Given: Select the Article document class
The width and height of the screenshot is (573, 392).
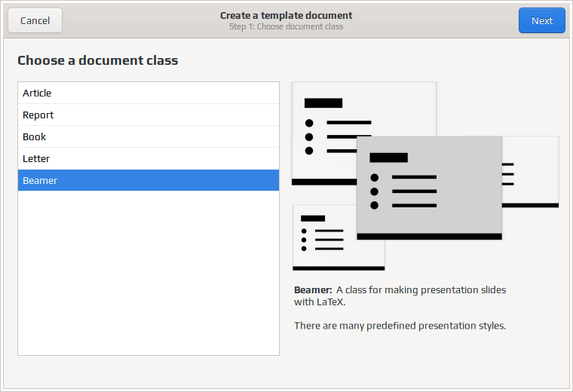Looking at the screenshot, I should point(149,93).
